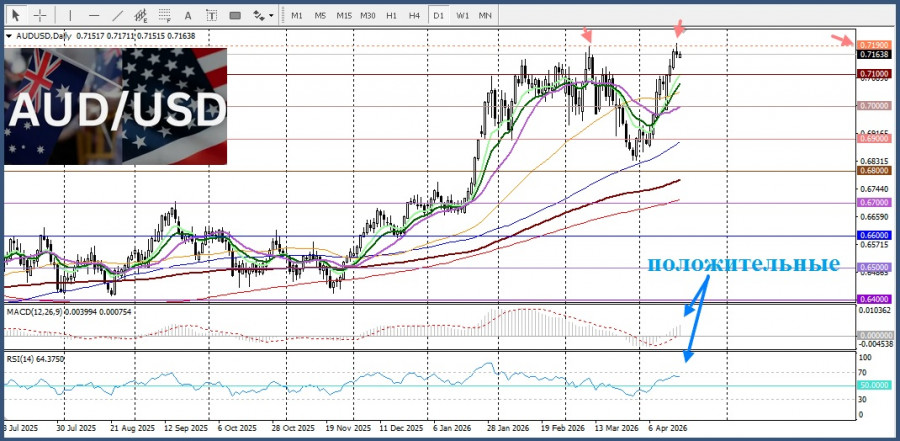Image resolution: width=900 pixels, height=441 pixels.
Task: Select the text label tool
Action: [x=213, y=15]
